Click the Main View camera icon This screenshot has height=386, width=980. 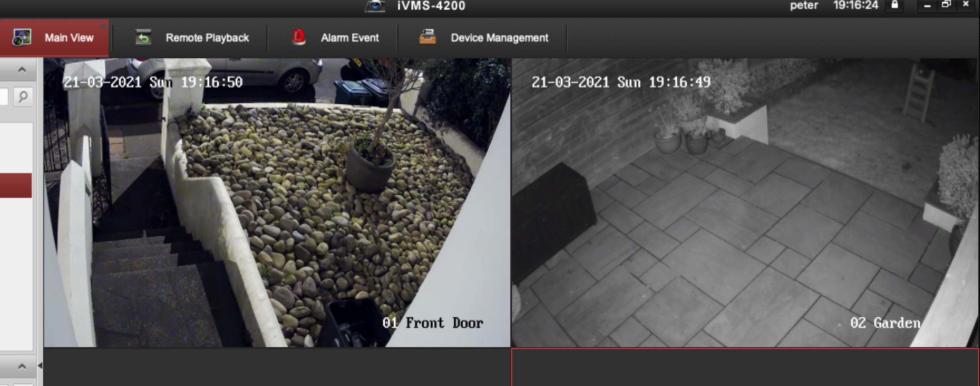tap(22, 38)
